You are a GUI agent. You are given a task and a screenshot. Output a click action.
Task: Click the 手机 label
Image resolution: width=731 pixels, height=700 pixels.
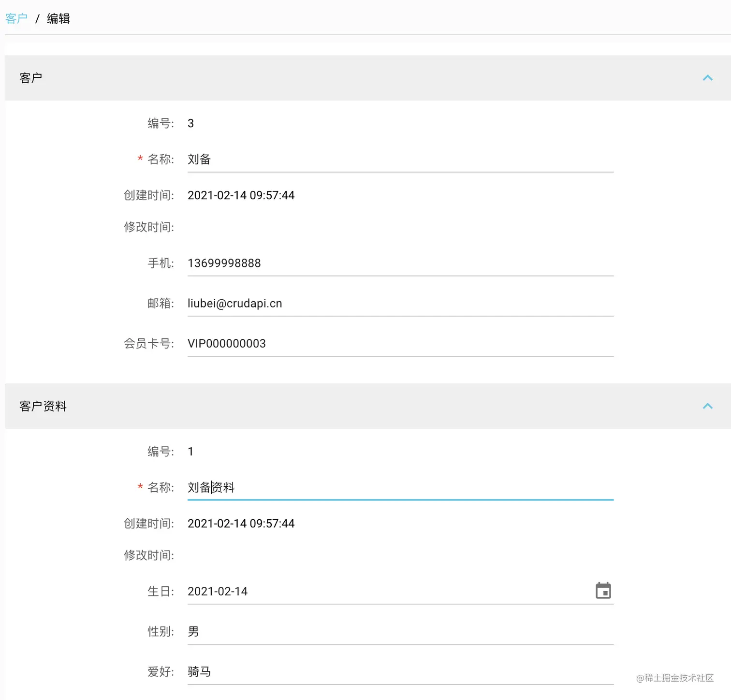point(161,263)
